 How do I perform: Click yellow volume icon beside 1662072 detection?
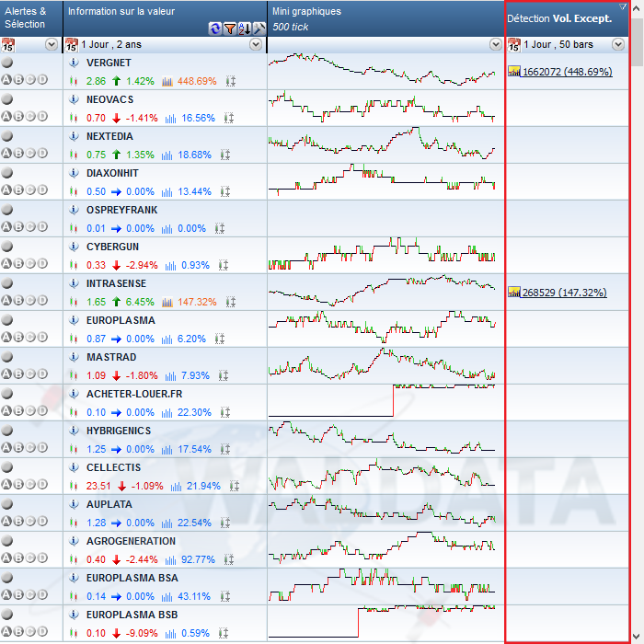[x=513, y=71]
